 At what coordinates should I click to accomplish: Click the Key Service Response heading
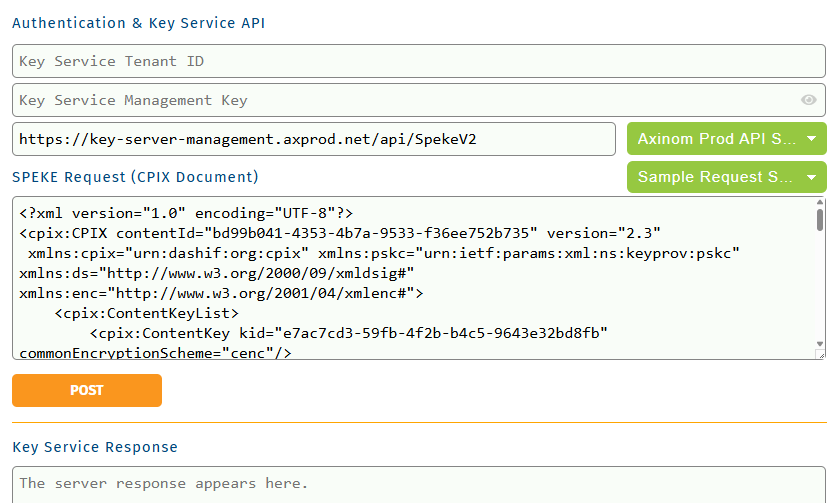click(95, 447)
